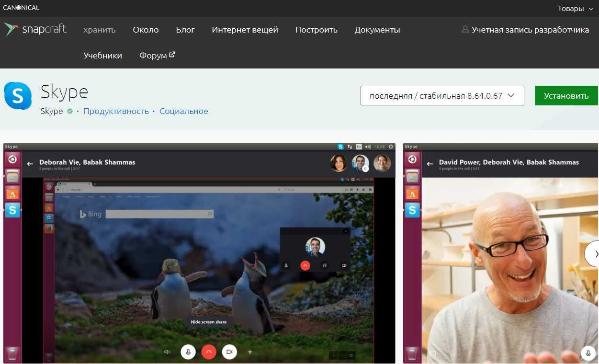Open the Форум external link
This screenshot has width=599, height=364.
[x=157, y=55]
